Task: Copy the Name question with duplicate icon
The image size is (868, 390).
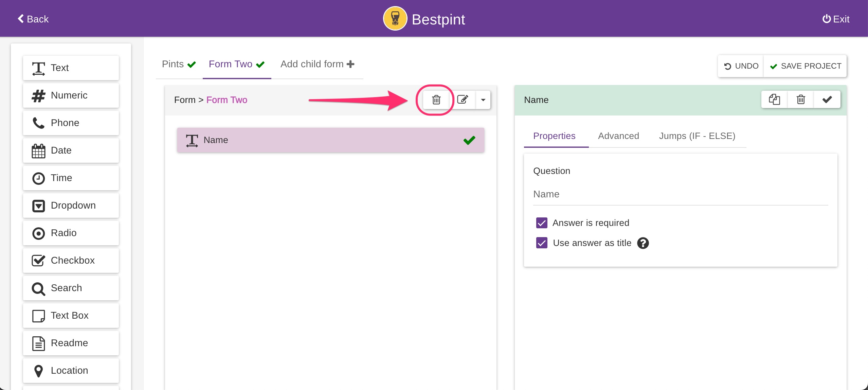Action: (x=774, y=100)
